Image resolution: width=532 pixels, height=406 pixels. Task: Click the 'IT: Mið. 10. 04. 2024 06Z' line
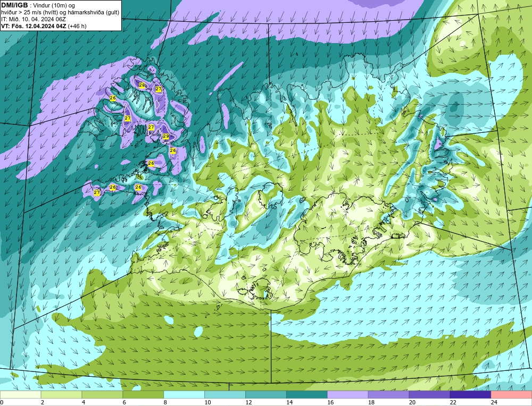(x=33, y=19)
